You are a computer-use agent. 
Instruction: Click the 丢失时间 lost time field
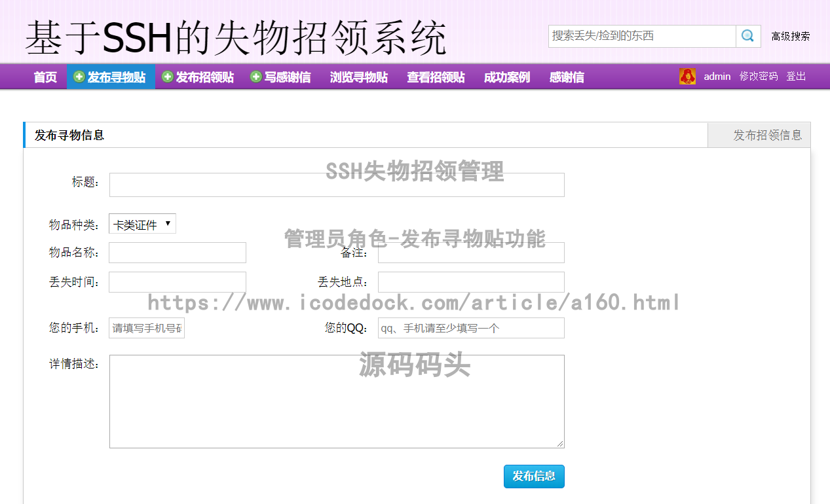[x=177, y=281]
